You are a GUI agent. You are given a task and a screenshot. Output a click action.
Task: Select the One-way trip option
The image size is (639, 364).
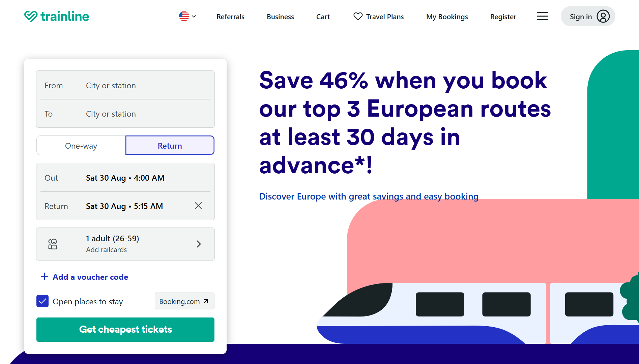(x=81, y=146)
